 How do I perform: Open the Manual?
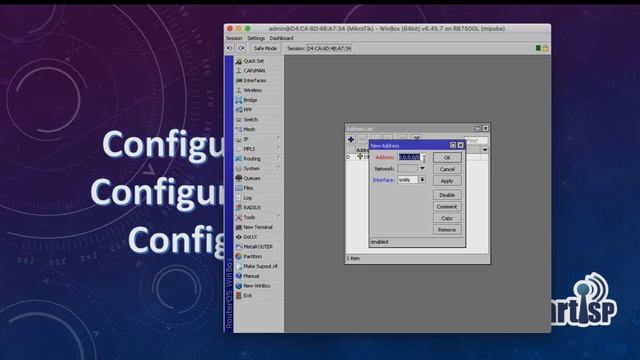point(259,276)
